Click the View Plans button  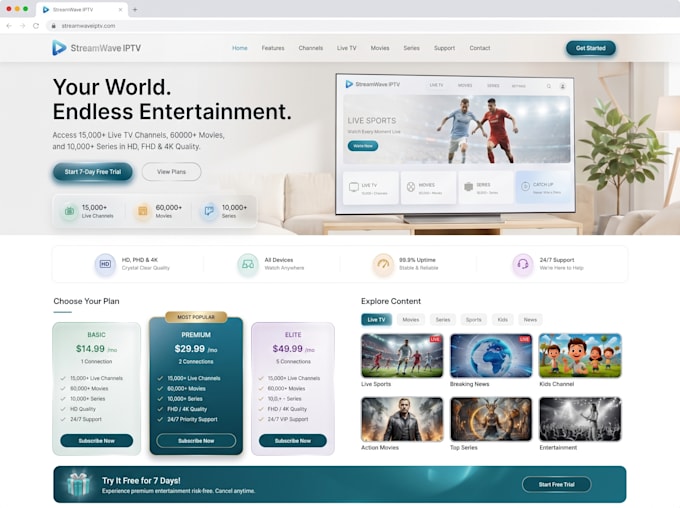point(171,172)
